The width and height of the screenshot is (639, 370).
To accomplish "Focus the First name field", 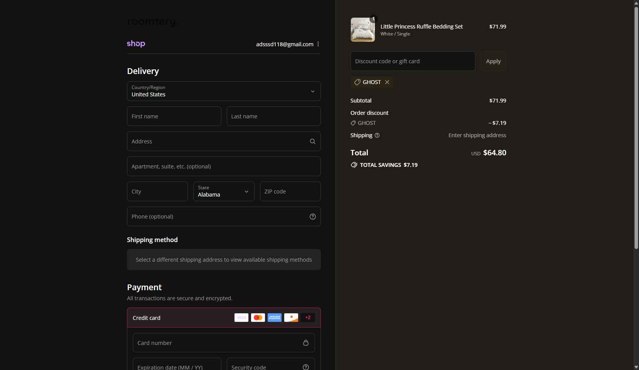I will [x=174, y=117].
